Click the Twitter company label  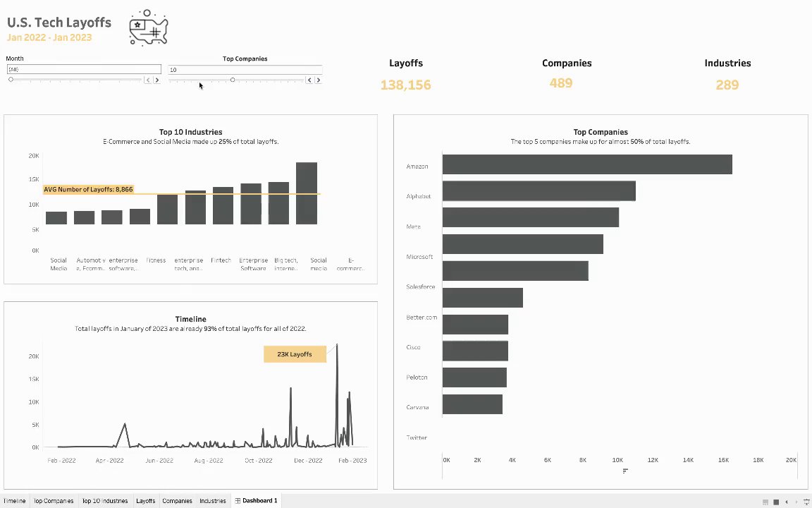click(x=417, y=437)
